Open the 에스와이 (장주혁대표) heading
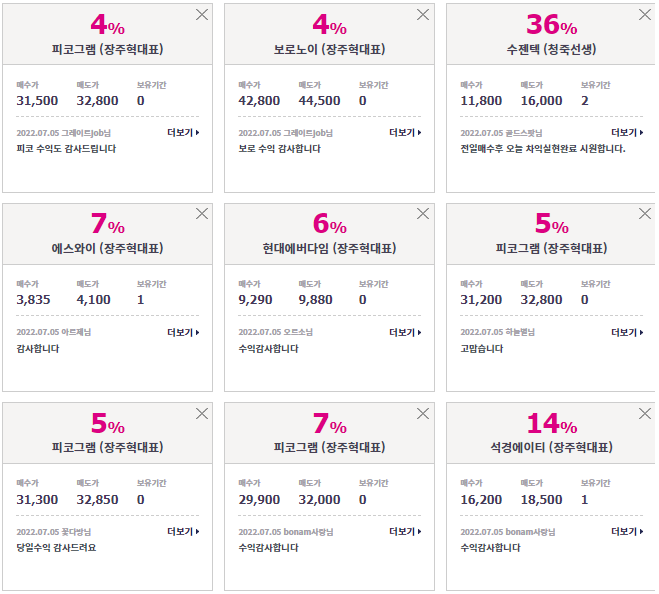 [107, 248]
